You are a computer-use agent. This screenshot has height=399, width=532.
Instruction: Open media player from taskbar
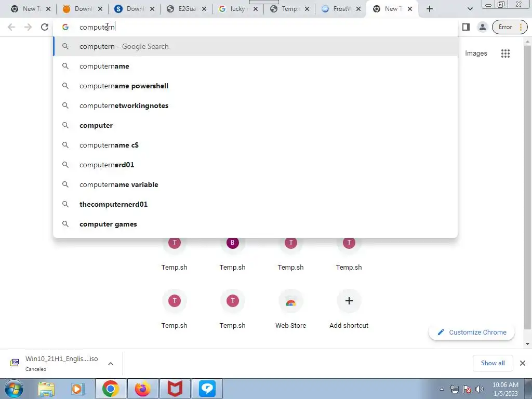(77, 389)
